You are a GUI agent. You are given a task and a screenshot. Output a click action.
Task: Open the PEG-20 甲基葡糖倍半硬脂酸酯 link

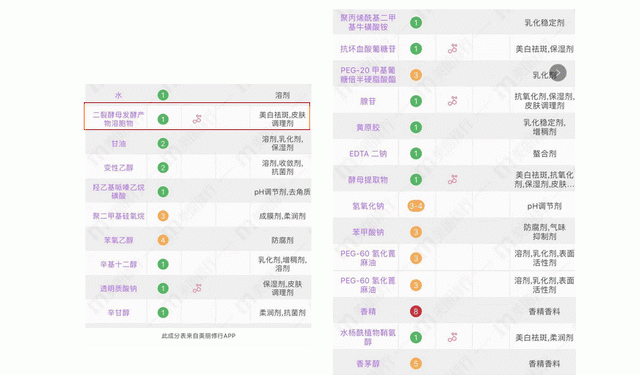pos(368,75)
